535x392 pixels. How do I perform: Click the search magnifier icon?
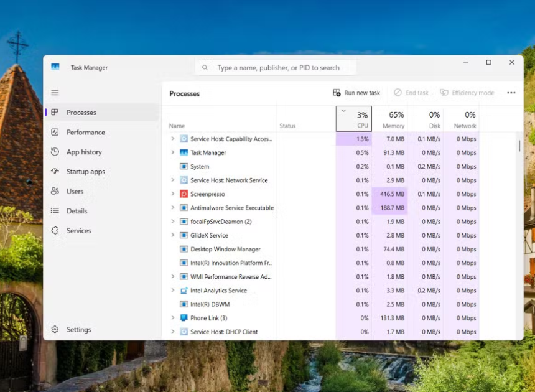[x=205, y=68]
